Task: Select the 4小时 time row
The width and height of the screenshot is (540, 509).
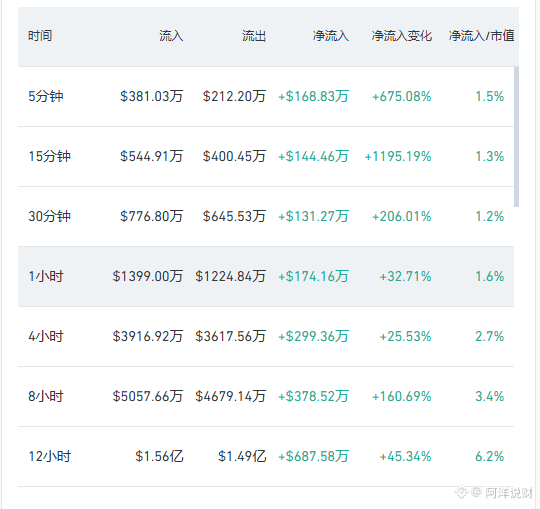Action: (x=266, y=336)
